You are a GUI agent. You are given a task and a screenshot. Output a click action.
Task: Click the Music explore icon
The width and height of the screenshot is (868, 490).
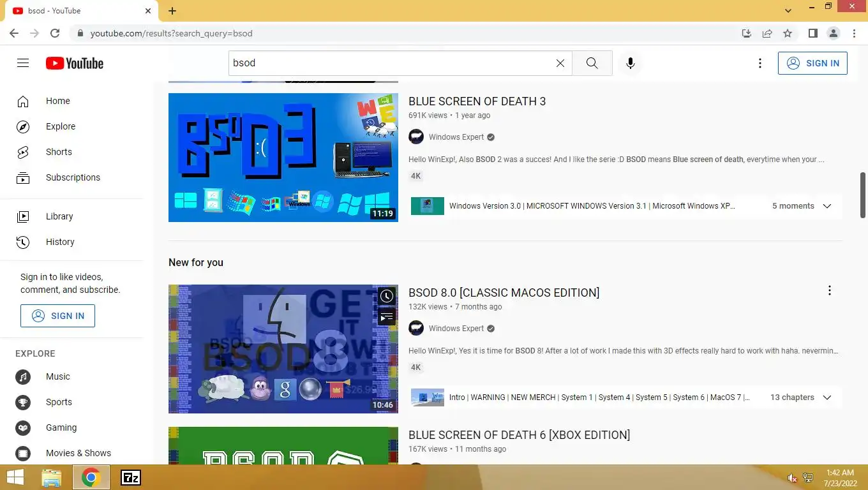point(23,376)
